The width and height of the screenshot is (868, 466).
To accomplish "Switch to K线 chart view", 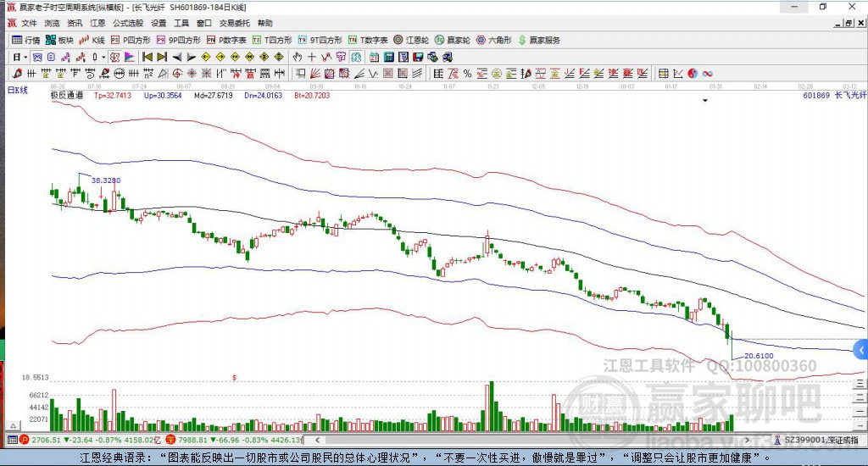I will tap(92, 40).
